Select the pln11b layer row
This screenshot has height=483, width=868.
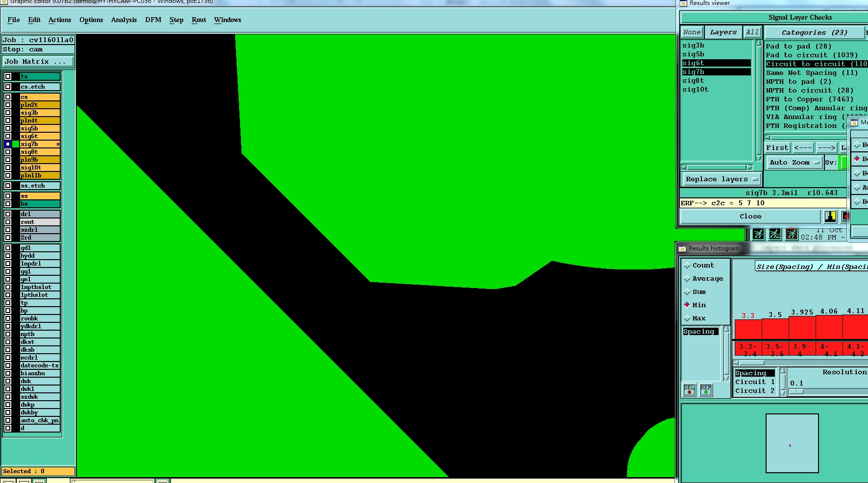click(40, 175)
